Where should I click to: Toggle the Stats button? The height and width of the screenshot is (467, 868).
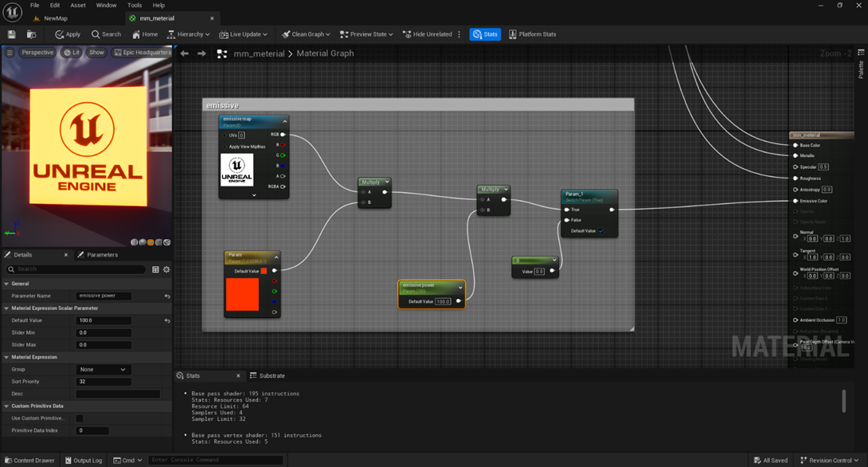pos(485,34)
